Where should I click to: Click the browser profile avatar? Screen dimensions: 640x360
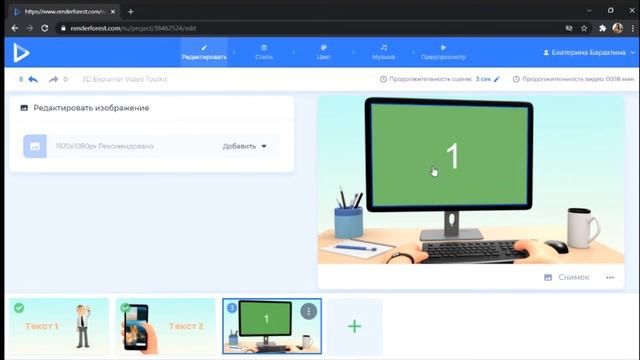click(x=618, y=28)
